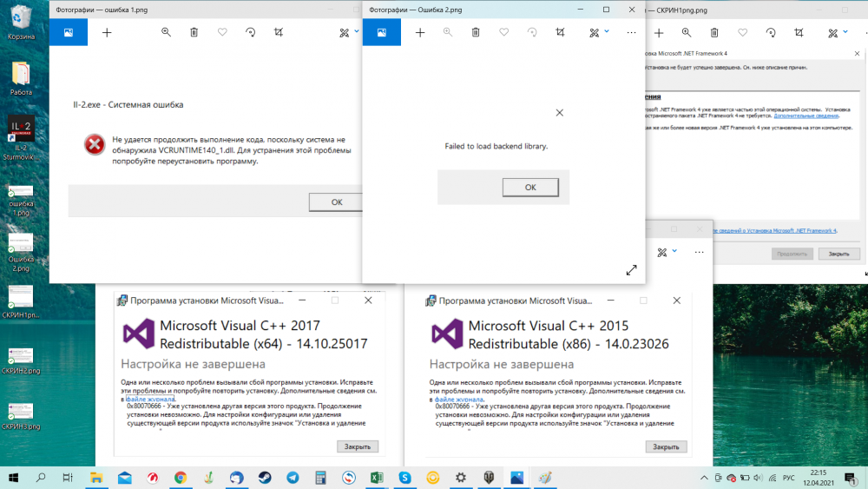This screenshot has height=489, width=868.
Task: Rotate the ошибка 1.png photo
Action: pyautogui.click(x=251, y=33)
